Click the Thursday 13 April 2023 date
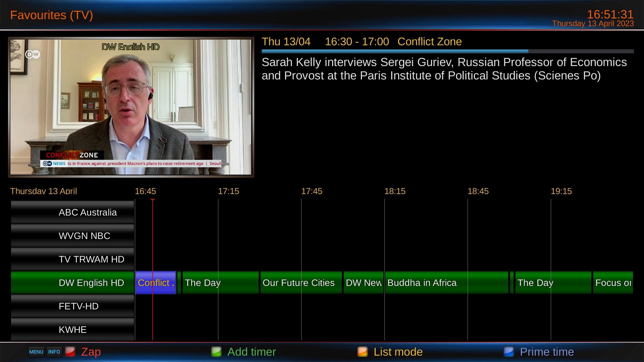644x362 pixels. point(593,23)
